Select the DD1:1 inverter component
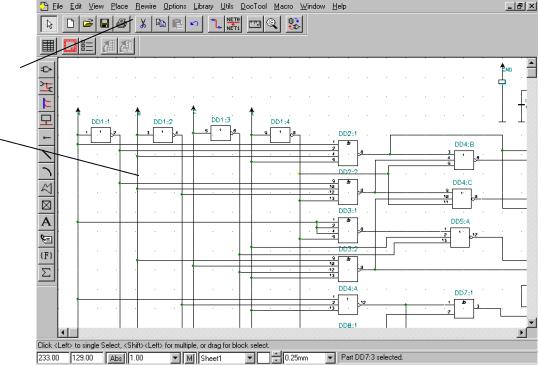The width and height of the screenshot is (538, 365). [101, 135]
